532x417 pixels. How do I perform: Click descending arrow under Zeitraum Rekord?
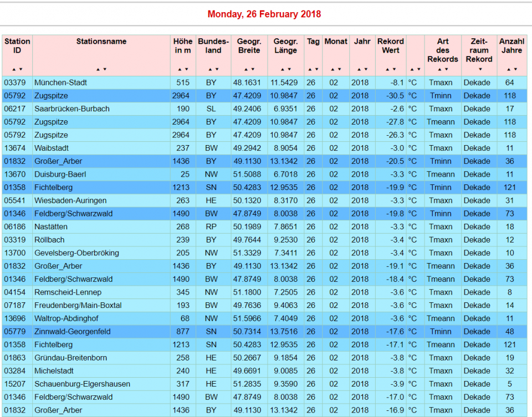click(479, 69)
